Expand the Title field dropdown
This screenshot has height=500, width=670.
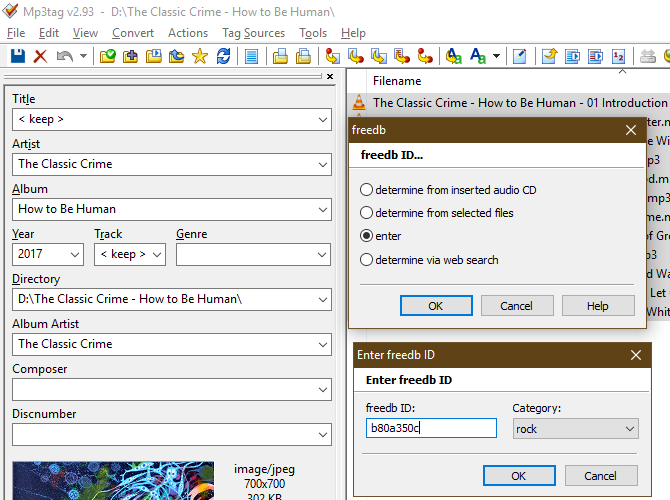(x=323, y=120)
